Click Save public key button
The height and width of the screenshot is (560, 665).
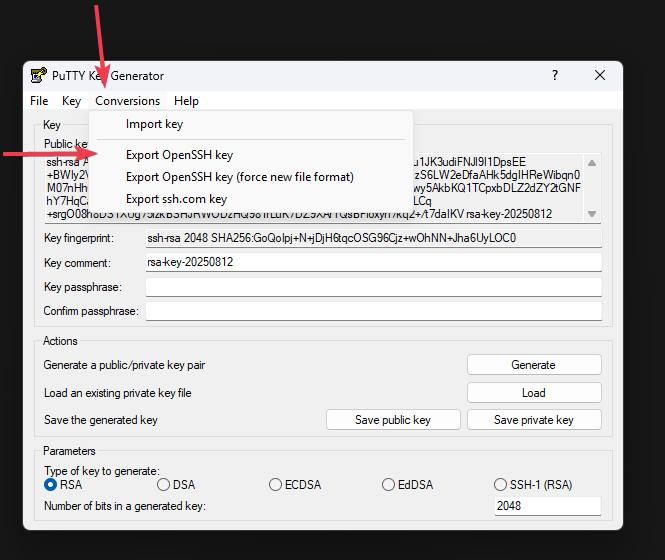[393, 420]
